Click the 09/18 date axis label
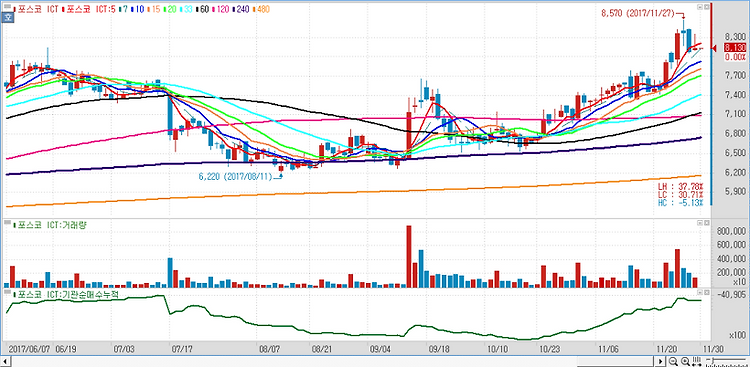The width and height of the screenshot is (750, 367). point(439,348)
